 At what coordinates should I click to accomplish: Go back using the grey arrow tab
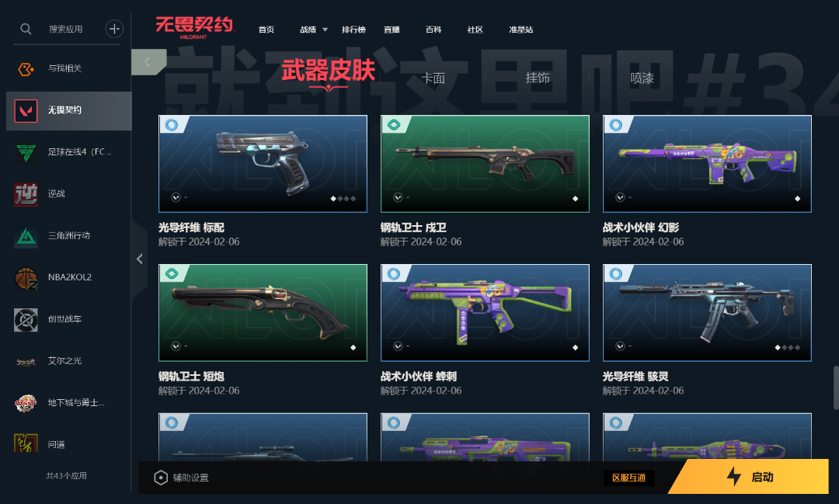[x=148, y=62]
